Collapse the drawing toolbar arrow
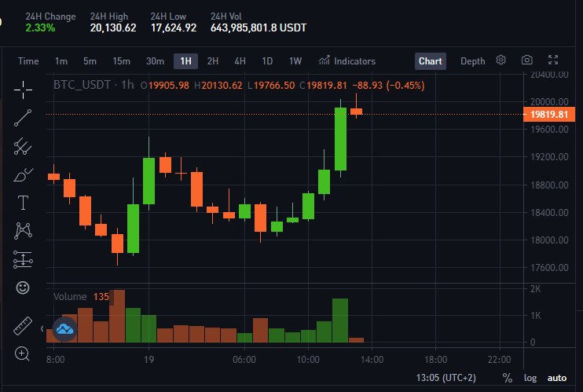The image size is (583, 392). tap(42, 329)
